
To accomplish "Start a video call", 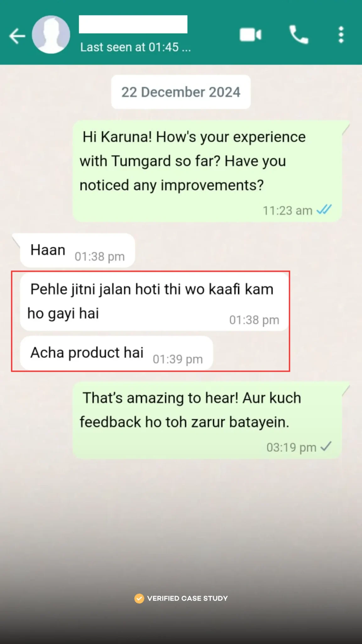I will pos(250,35).
